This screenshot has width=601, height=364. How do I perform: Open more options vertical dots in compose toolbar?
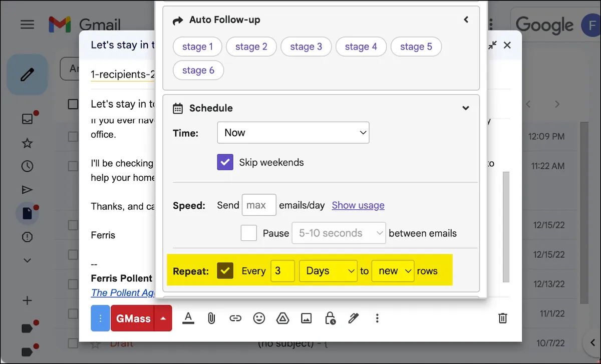point(377,318)
